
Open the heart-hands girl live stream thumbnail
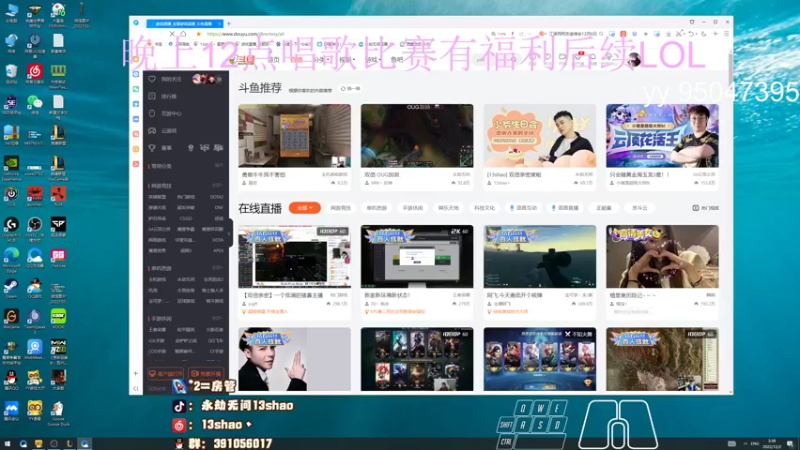[662, 257]
